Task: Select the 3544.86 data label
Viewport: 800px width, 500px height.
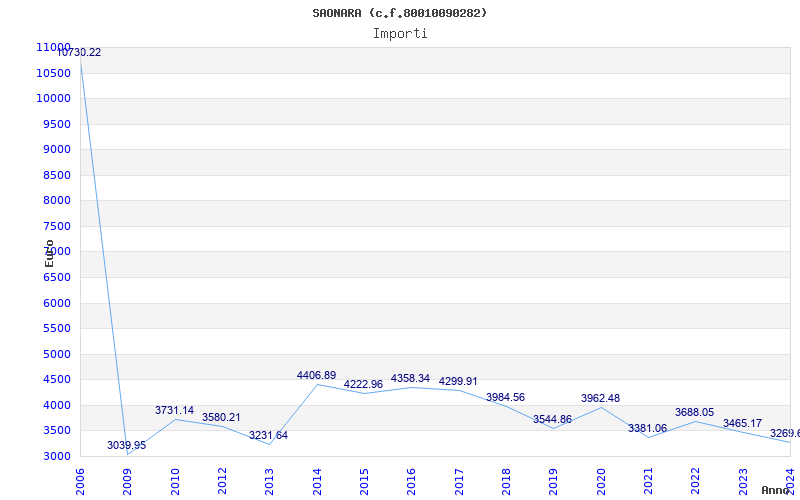Action: pos(553,420)
